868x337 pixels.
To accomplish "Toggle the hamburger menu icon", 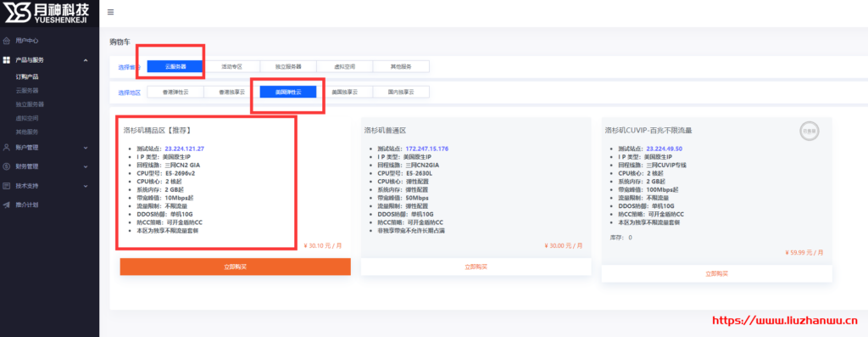I will tap(111, 12).
